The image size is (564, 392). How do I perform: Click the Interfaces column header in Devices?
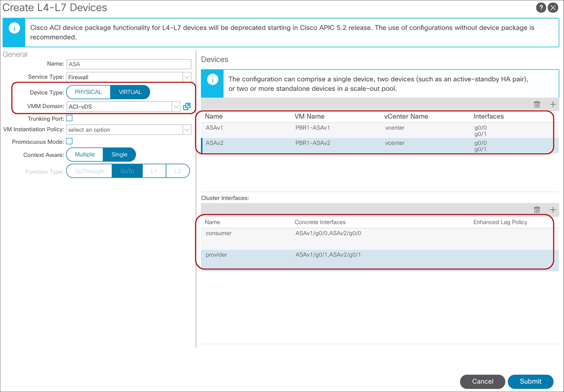coord(489,116)
